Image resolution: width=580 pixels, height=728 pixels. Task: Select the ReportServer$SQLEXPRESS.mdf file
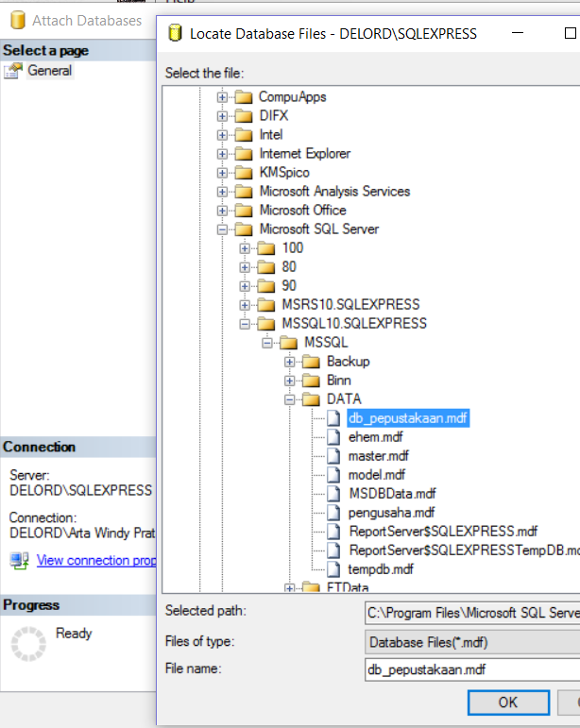point(443,532)
